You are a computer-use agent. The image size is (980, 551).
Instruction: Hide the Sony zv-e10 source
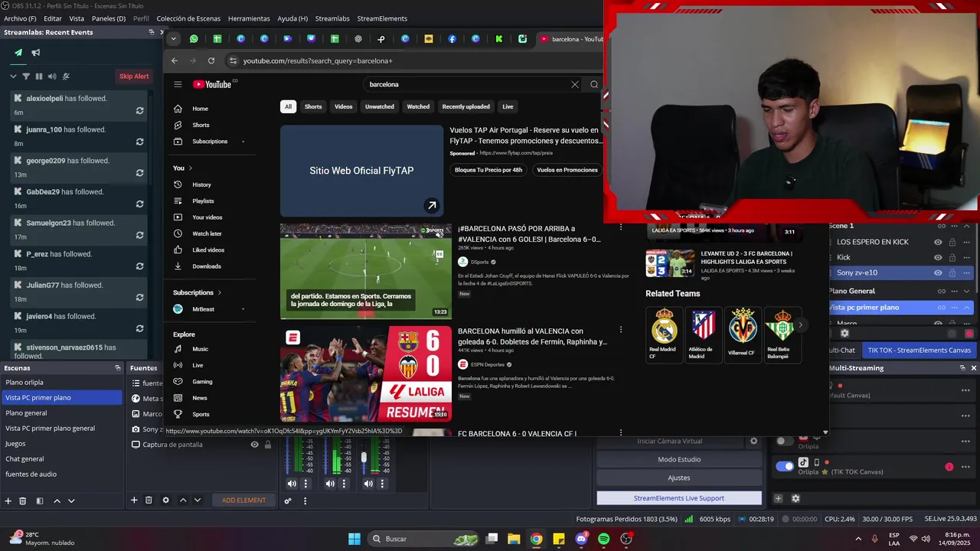(938, 272)
